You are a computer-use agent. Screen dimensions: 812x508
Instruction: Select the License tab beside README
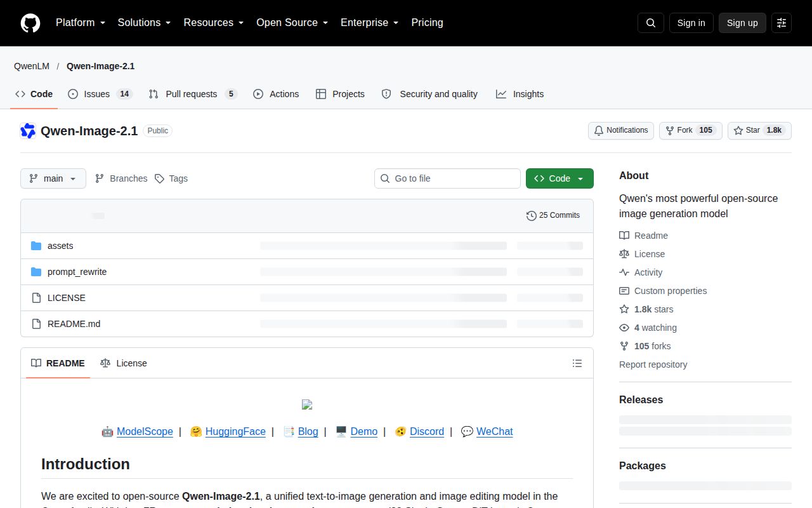click(124, 363)
